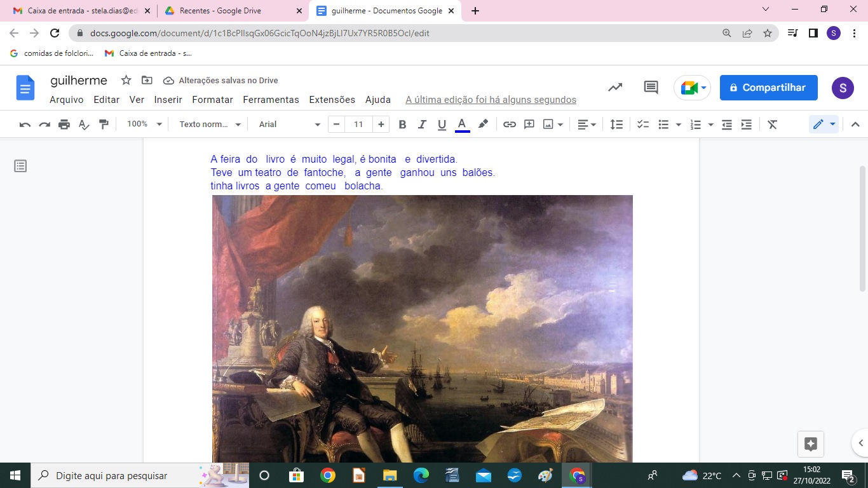Viewport: 868px width, 488px height.
Task: Open the Editar menu
Action: click(107, 100)
